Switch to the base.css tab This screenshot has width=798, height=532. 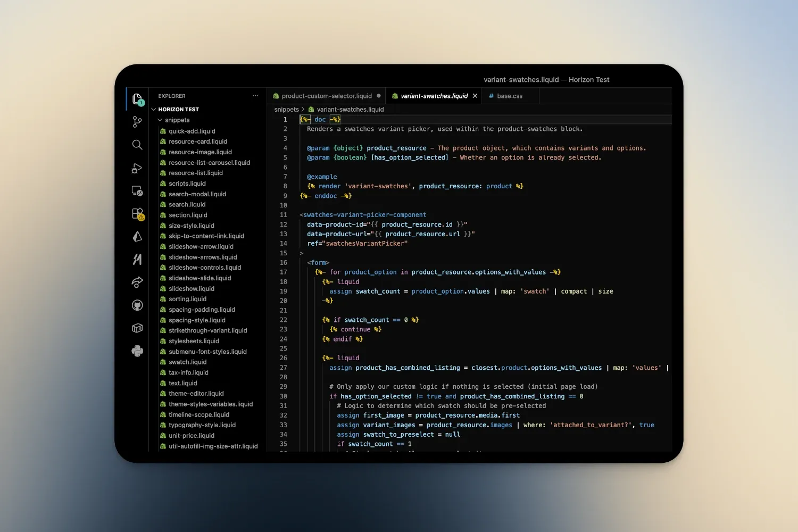[509, 96]
